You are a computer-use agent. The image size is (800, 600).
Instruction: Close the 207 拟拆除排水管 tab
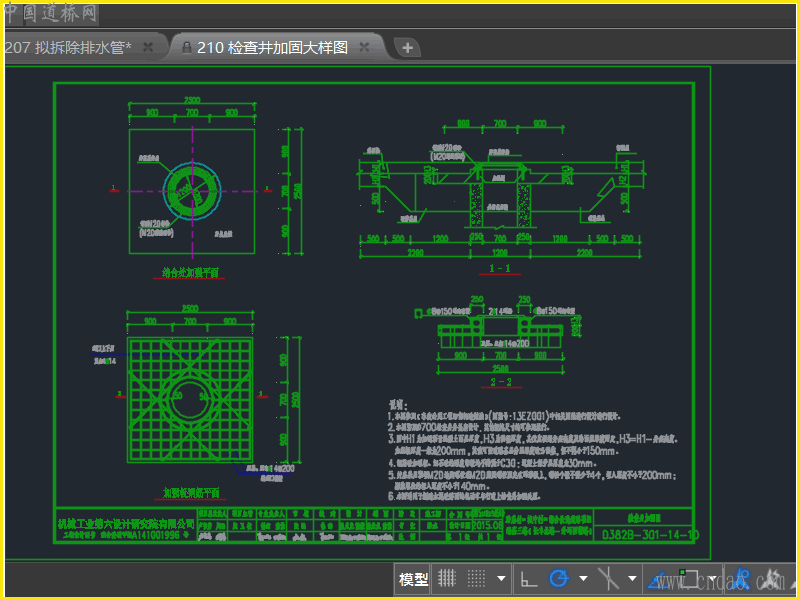[148, 47]
